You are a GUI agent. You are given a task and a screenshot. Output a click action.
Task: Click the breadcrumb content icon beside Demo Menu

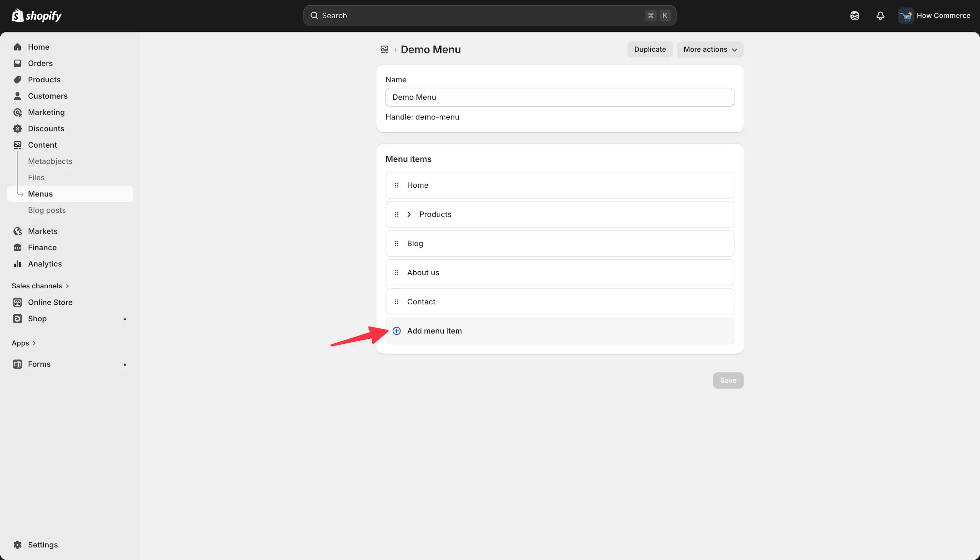(384, 49)
